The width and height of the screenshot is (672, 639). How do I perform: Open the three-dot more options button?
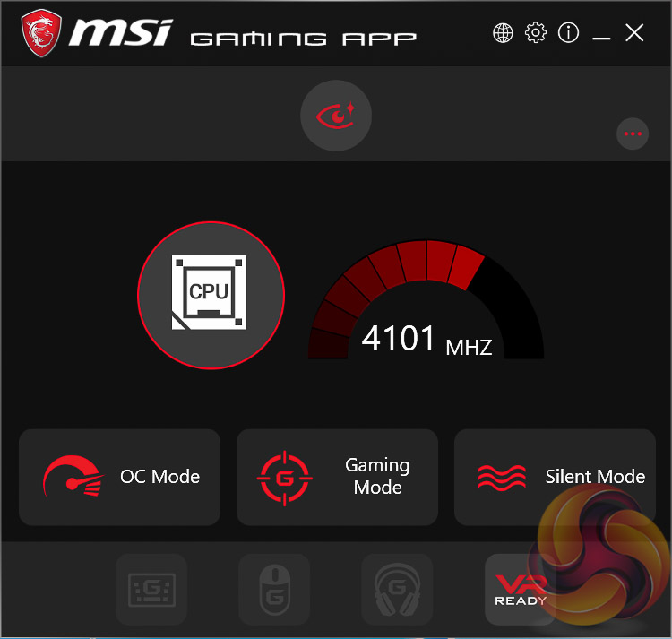coord(633,134)
